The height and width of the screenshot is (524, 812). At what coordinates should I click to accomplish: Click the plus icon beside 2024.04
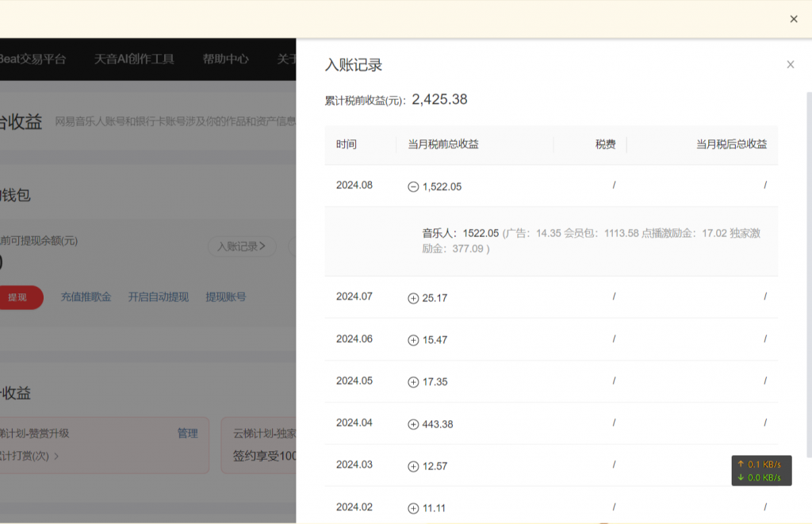tap(413, 423)
